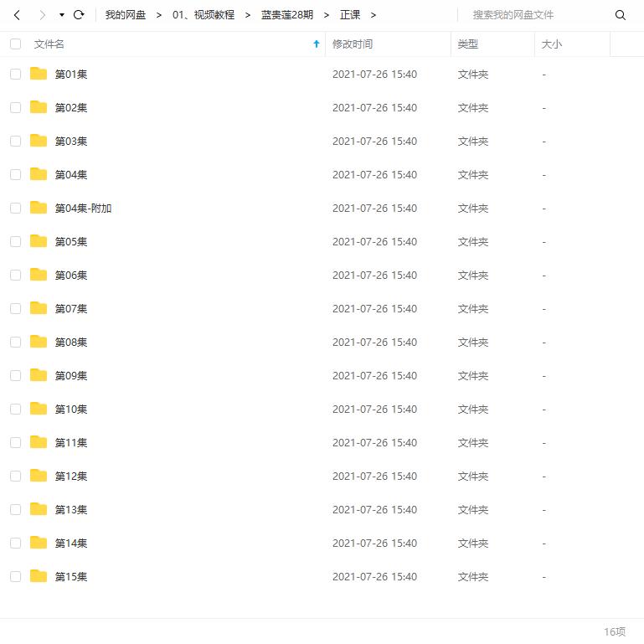This screenshot has width=644, height=644.
Task: Click the 第08集 folder icon
Action: click(39, 342)
